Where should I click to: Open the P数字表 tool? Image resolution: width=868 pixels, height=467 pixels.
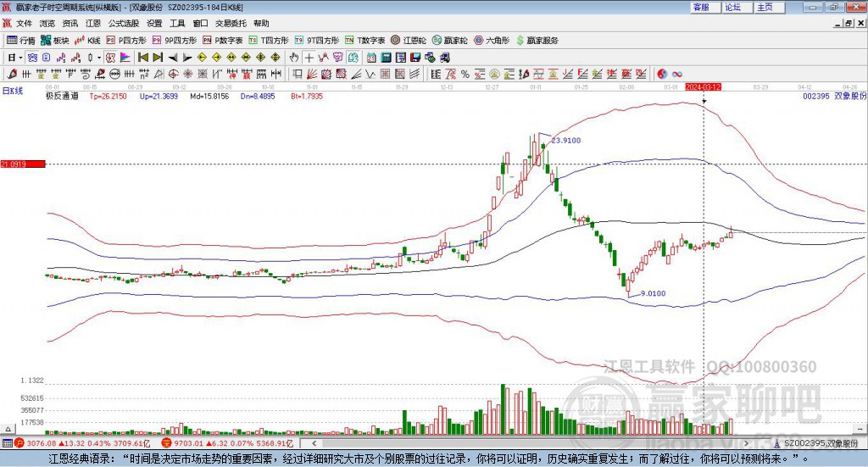click(223, 41)
